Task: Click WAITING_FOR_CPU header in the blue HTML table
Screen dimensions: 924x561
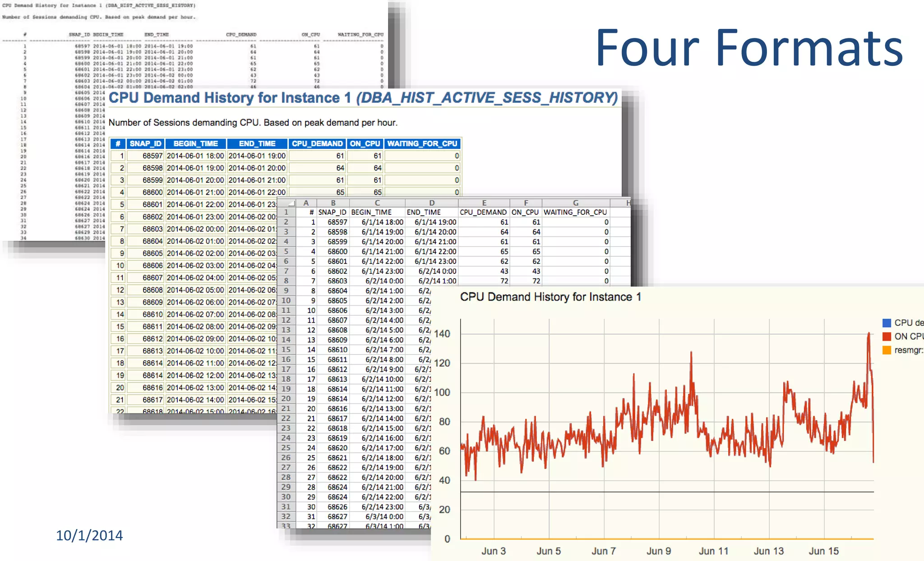Action: pos(422,144)
